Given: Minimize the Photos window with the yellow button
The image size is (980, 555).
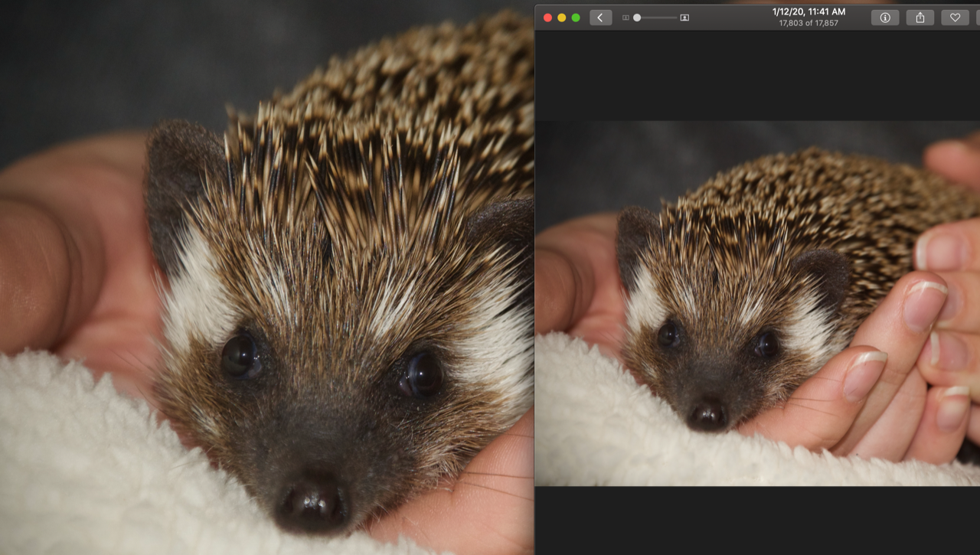Looking at the screenshot, I should point(561,18).
